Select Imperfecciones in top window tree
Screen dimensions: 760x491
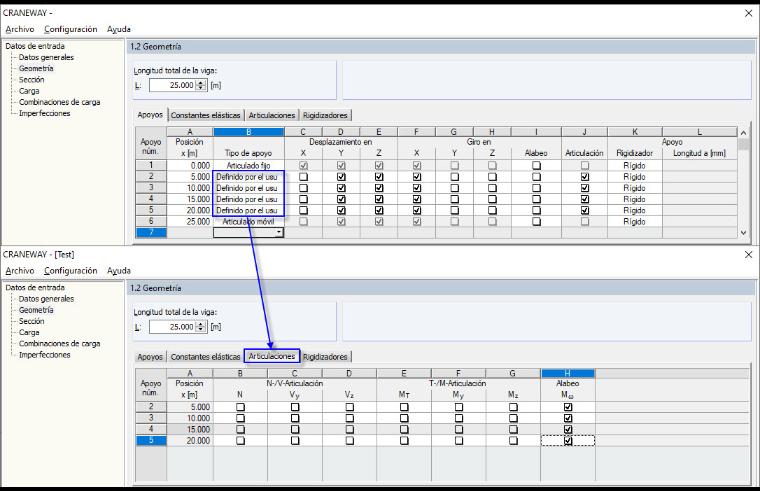click(45, 113)
